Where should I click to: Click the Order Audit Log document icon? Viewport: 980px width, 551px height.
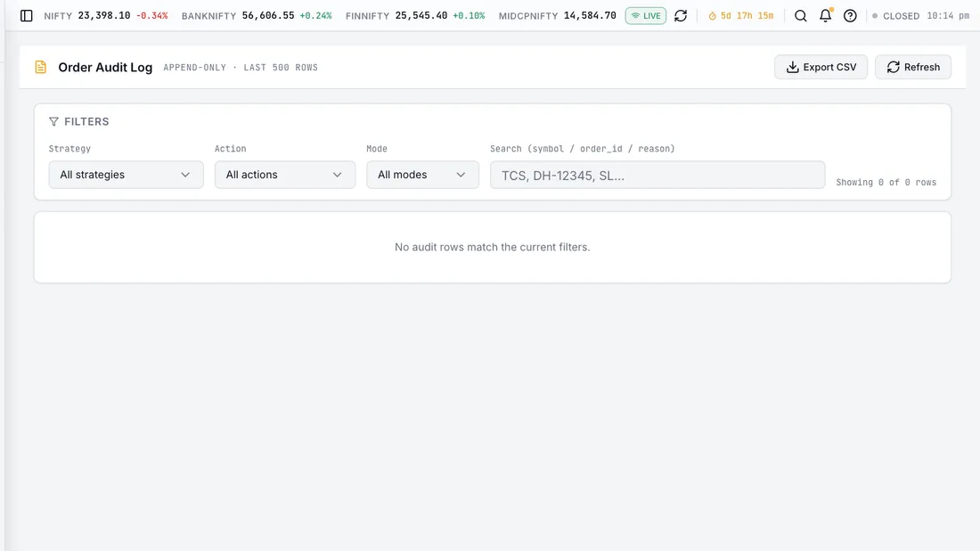click(41, 67)
